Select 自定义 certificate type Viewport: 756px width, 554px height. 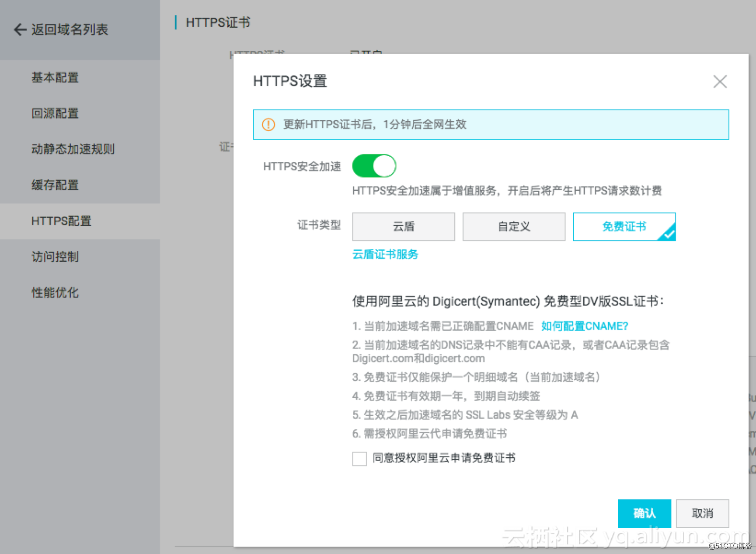[x=514, y=227]
